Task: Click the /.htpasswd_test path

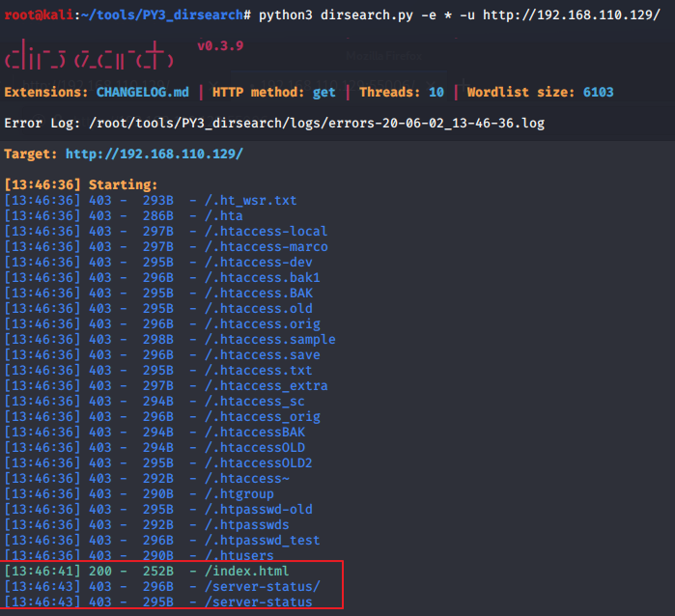Action: click(262, 541)
